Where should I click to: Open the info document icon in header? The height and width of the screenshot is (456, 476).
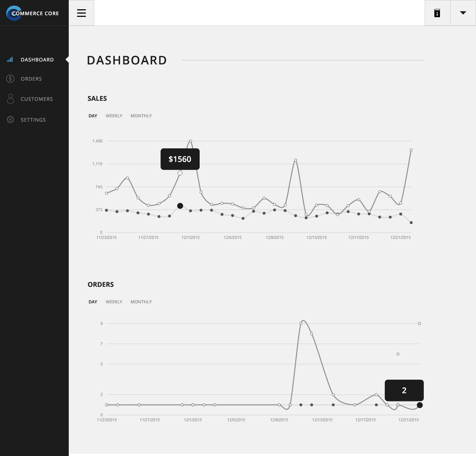point(437,13)
